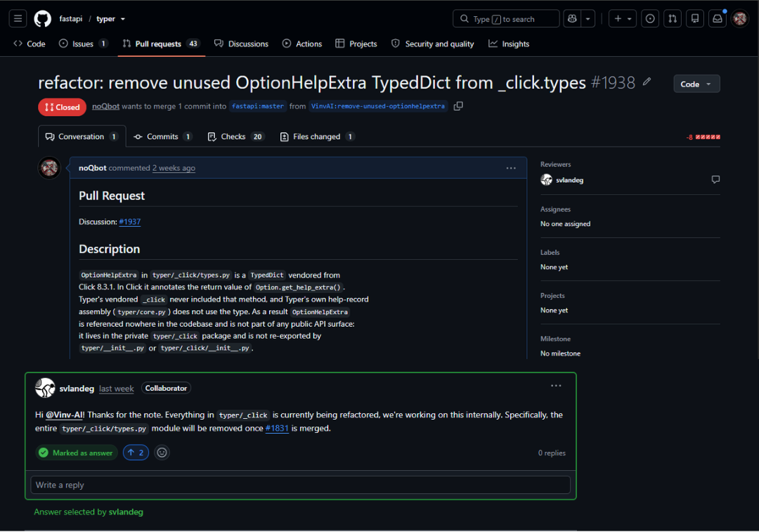759x532 pixels.
Task: Open the user profile avatar menu
Action: pyautogui.click(x=739, y=19)
